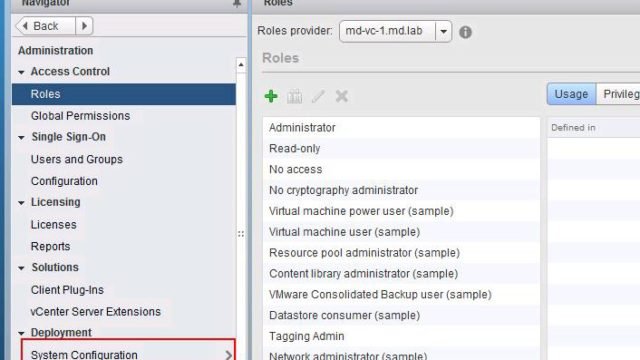Select VMware Consolidated Backup user (sample)

(401, 294)
